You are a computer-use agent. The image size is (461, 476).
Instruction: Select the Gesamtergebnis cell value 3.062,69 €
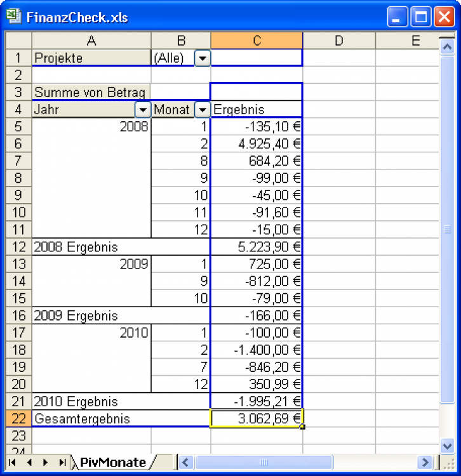tap(257, 419)
